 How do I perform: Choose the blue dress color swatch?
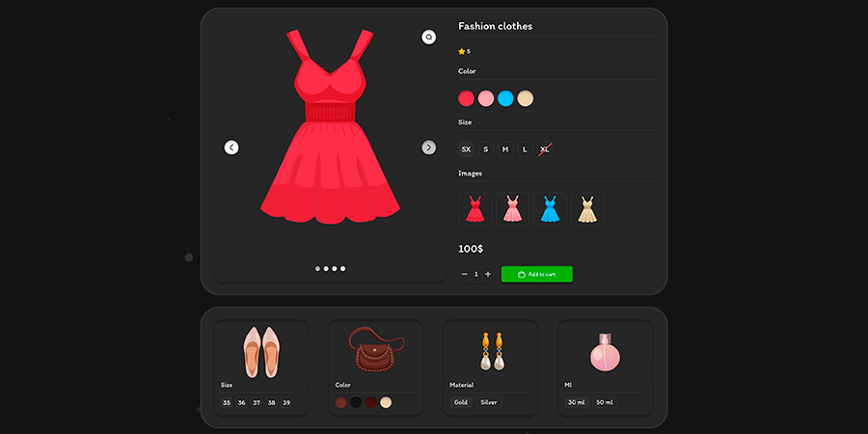click(x=505, y=98)
